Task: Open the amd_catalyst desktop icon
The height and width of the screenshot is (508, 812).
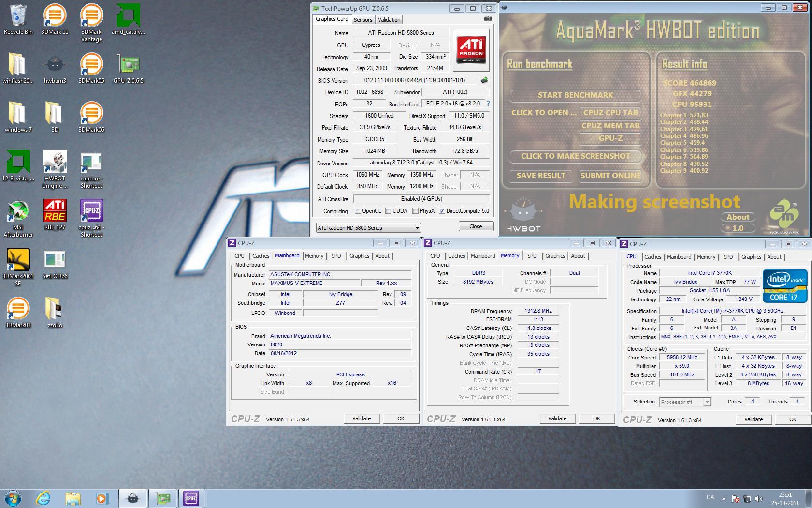Action: pos(128,19)
